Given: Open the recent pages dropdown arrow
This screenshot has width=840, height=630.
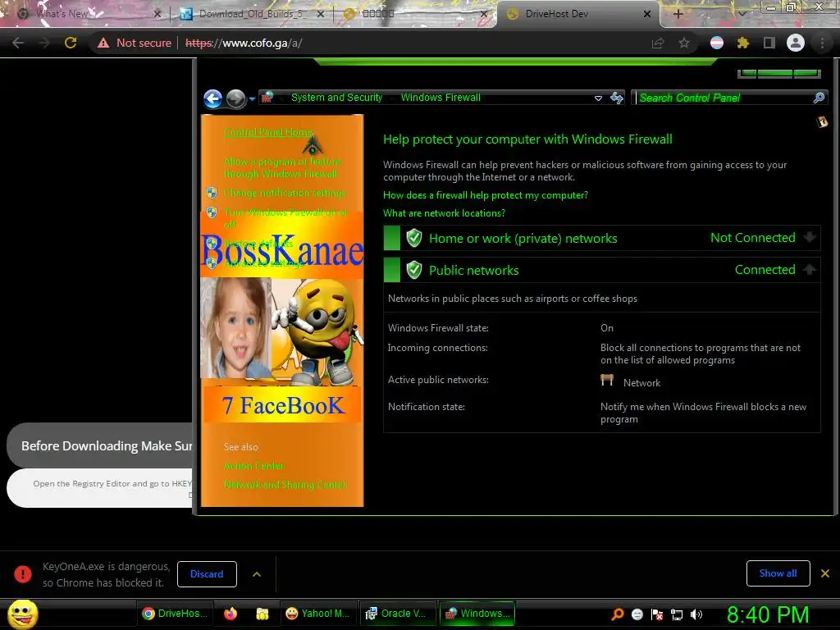Looking at the screenshot, I should pyautogui.click(x=252, y=99).
